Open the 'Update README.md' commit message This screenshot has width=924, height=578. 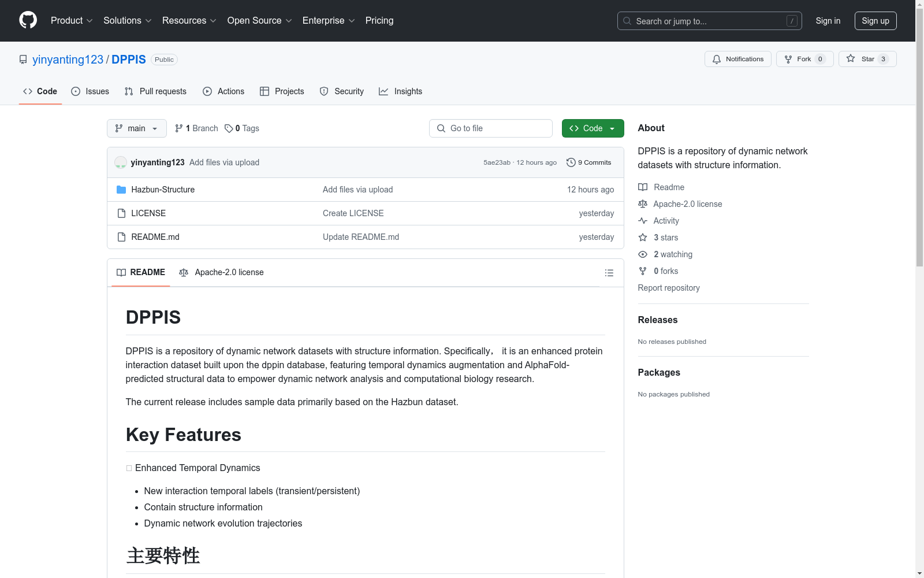(x=361, y=237)
